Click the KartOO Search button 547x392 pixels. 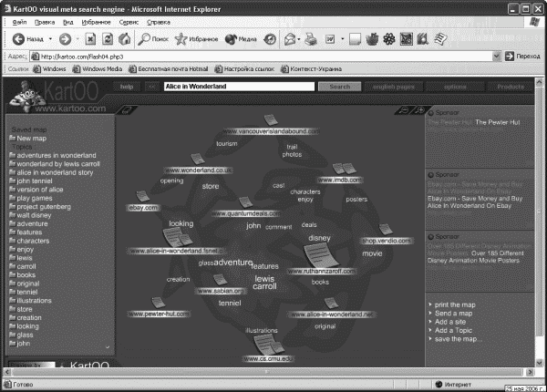pos(339,87)
